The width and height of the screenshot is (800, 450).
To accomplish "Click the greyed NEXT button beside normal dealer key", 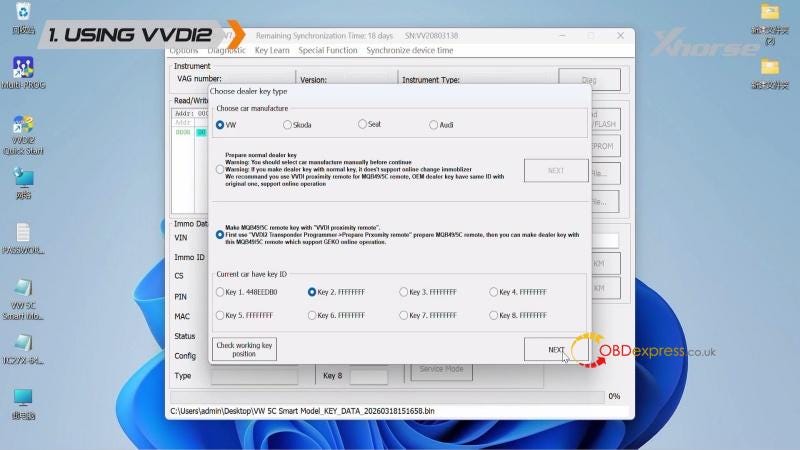I will click(556, 170).
